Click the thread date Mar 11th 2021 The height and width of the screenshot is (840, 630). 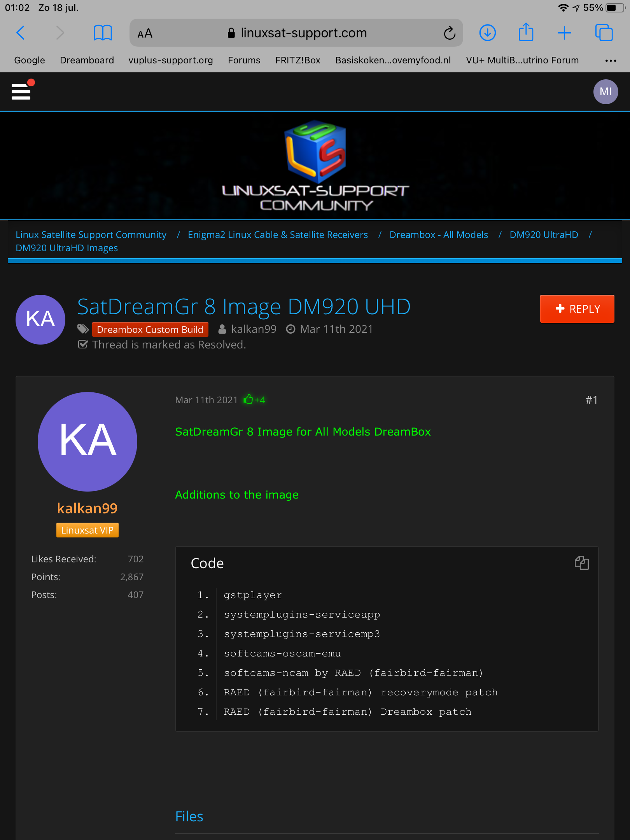336,329
